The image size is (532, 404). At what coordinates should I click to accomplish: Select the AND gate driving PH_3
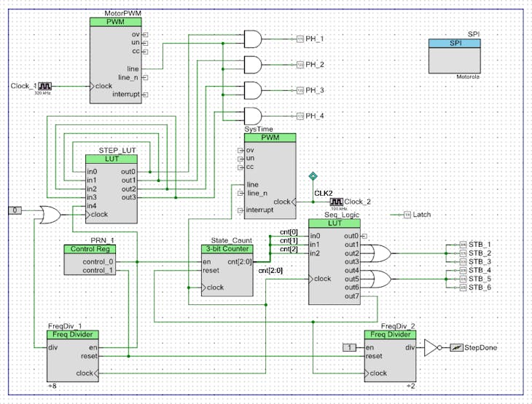click(253, 90)
